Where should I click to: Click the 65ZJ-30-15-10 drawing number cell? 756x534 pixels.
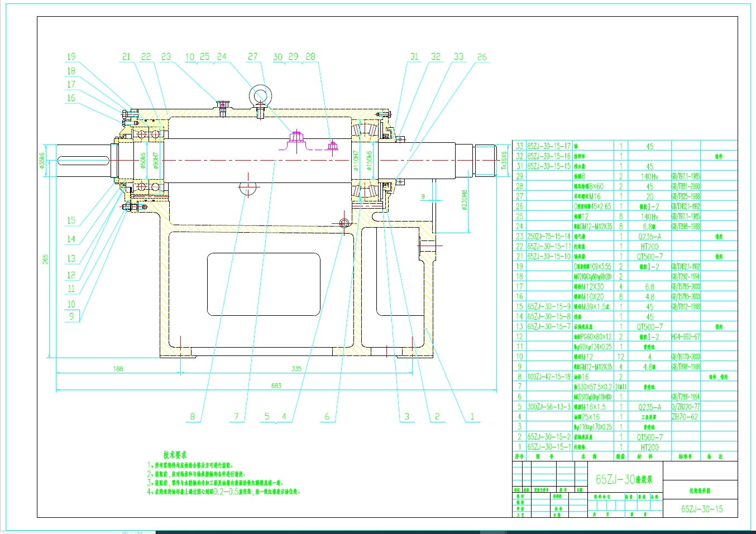549,257
